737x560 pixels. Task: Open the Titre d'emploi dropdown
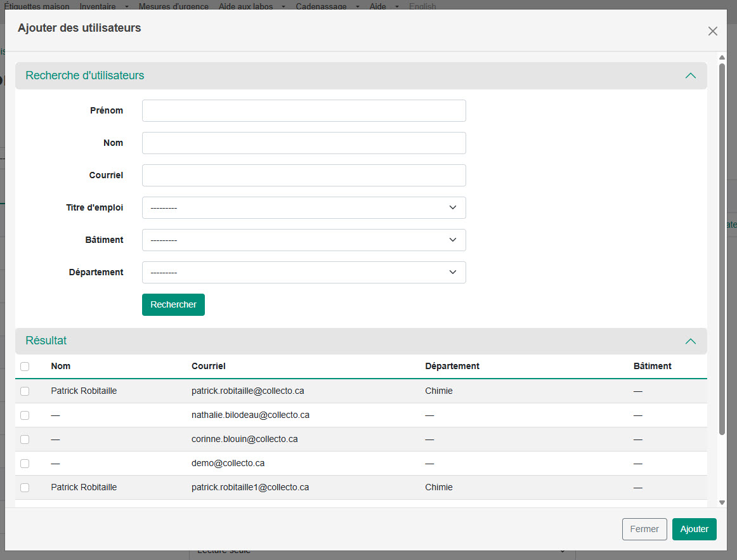click(304, 207)
